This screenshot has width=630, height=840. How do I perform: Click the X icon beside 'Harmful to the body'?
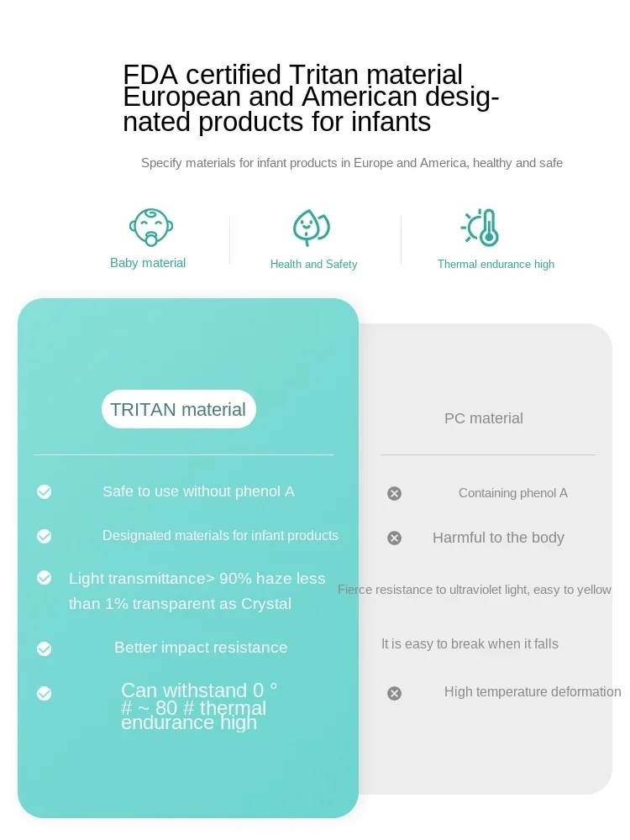coord(394,538)
